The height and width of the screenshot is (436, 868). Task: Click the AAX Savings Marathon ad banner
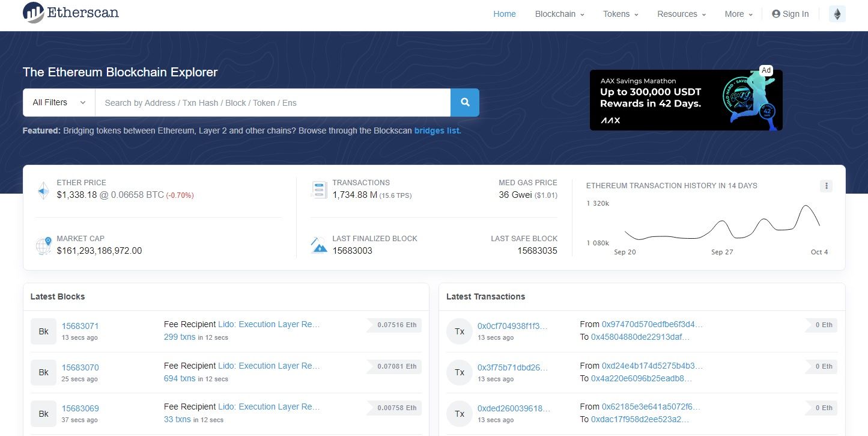[x=686, y=100]
